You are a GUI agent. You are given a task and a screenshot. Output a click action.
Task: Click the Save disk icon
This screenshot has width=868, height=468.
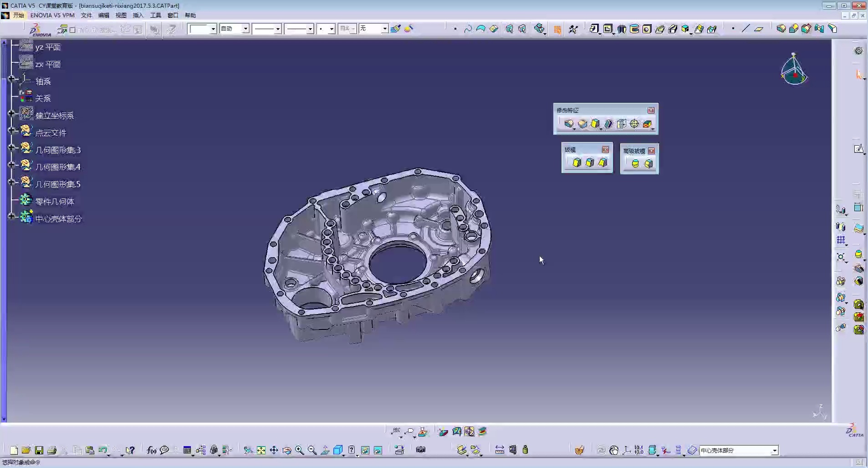39,450
